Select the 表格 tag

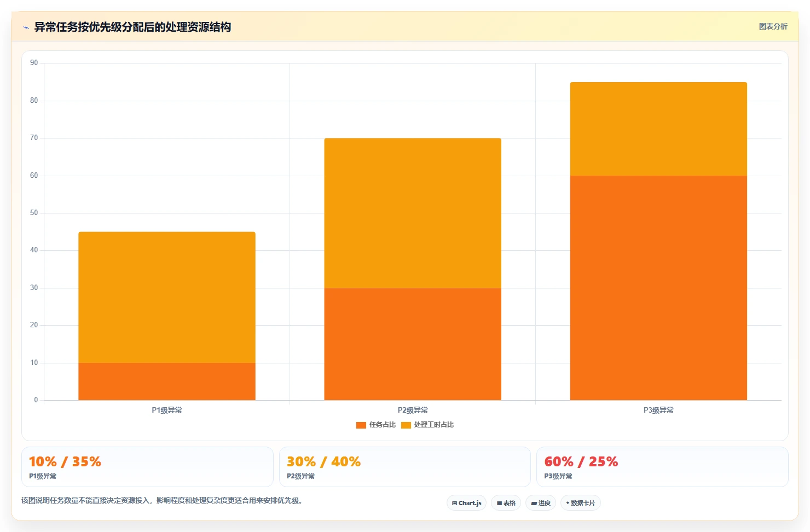(x=506, y=503)
